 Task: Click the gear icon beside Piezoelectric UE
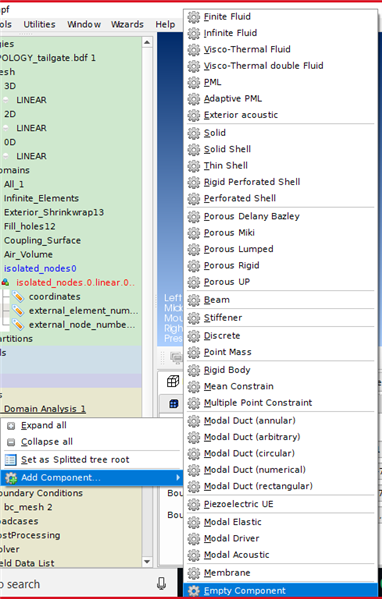194,504
